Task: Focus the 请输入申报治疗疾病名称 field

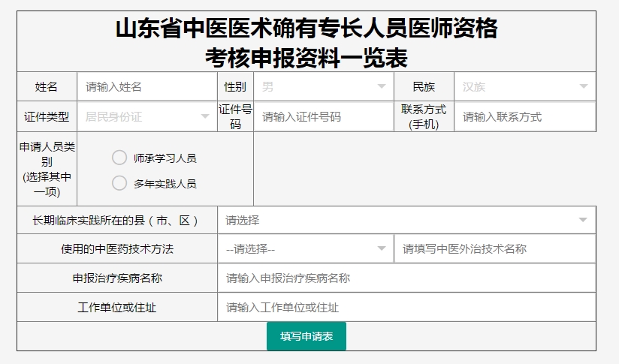Action: click(x=406, y=278)
